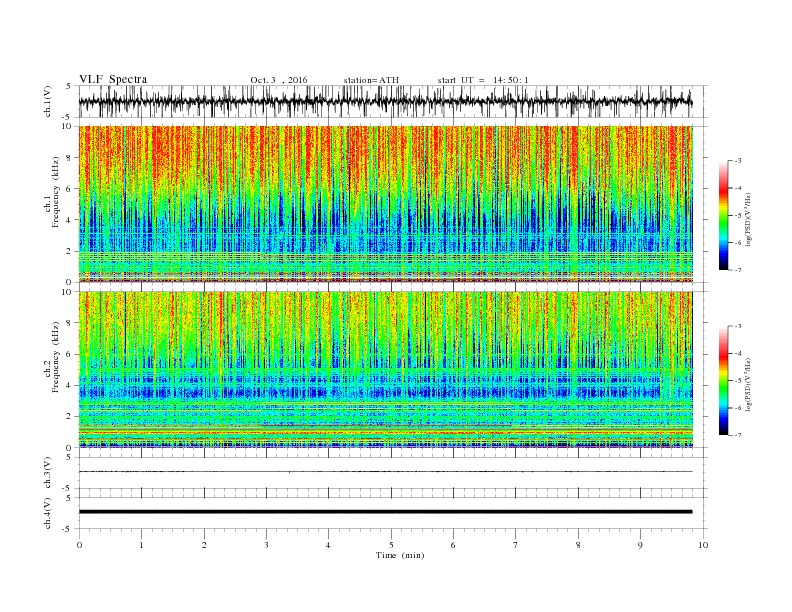
Task: Click the upper colorbar "log(PSD)(V²/Hz)" label
Action: click(748, 220)
